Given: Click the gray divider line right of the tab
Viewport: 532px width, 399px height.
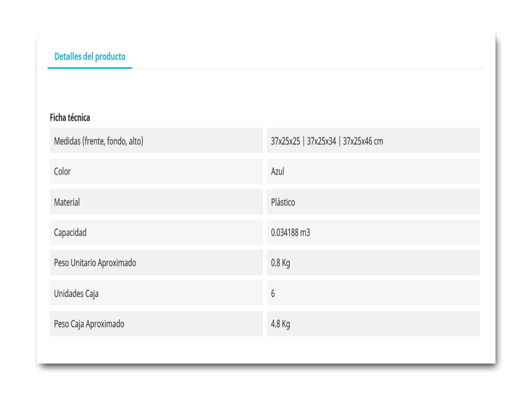Looking at the screenshot, I should tap(308, 68).
